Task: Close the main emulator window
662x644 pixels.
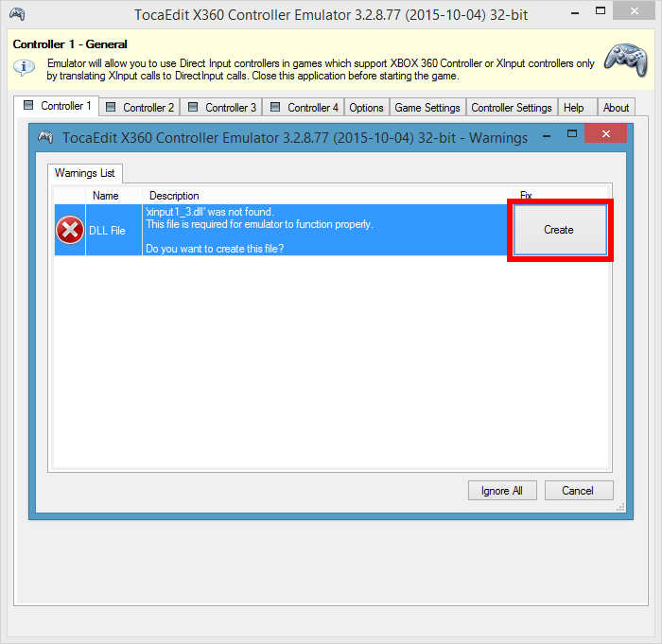Action: coord(635,11)
